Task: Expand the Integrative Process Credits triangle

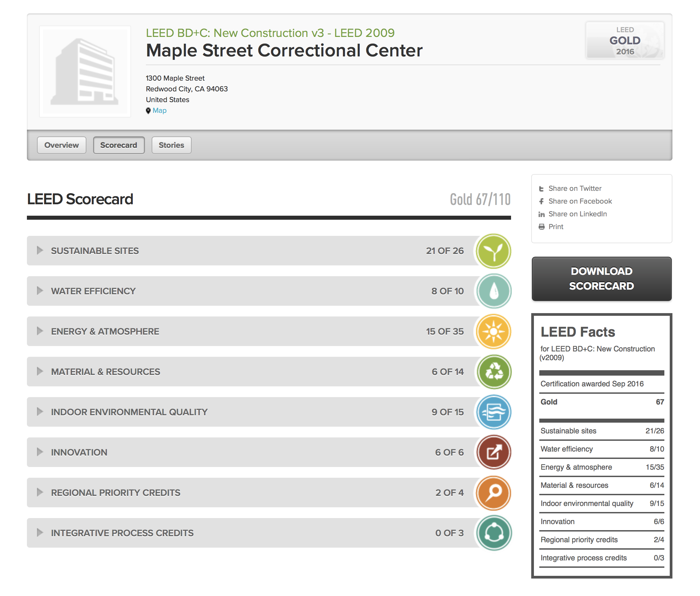Action: click(40, 533)
